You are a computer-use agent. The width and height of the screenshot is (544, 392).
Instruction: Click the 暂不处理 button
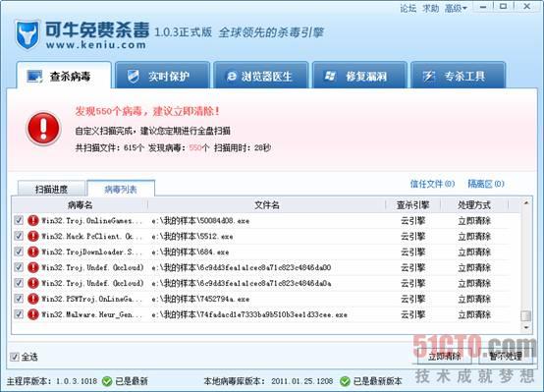(506, 357)
